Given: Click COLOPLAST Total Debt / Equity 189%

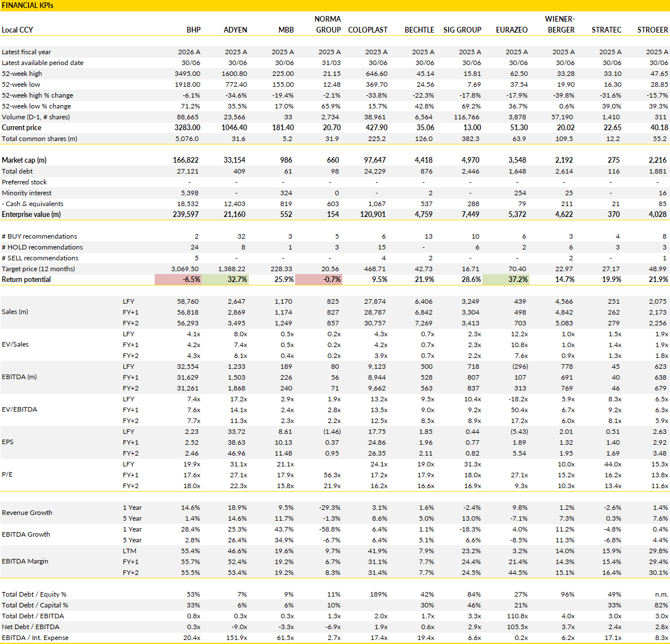Looking at the screenshot, I should point(378,594).
